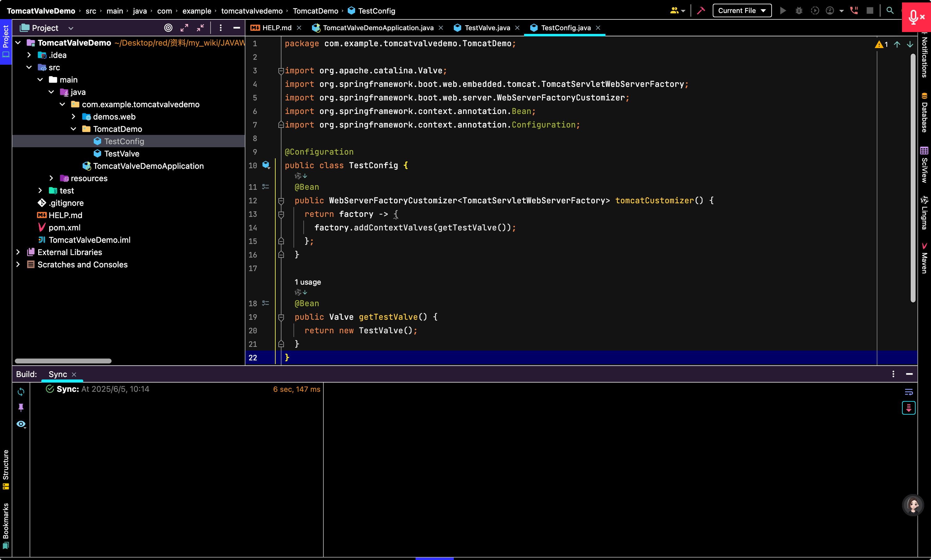
Task: Click the 1 usage hint above getTestValve
Action: click(308, 282)
